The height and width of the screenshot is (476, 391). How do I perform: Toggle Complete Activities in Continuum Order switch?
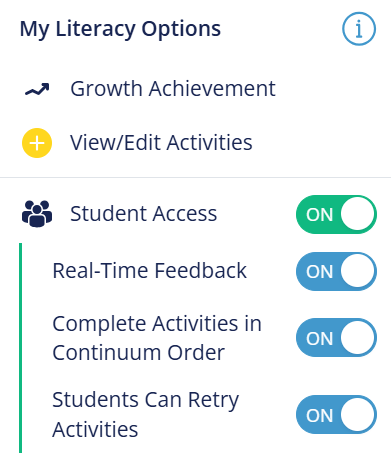click(x=336, y=338)
